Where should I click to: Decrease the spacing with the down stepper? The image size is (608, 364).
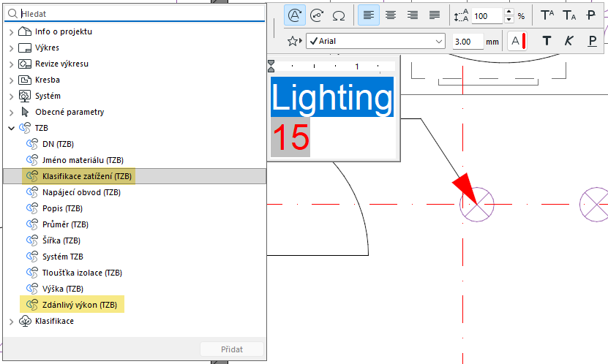(x=509, y=20)
